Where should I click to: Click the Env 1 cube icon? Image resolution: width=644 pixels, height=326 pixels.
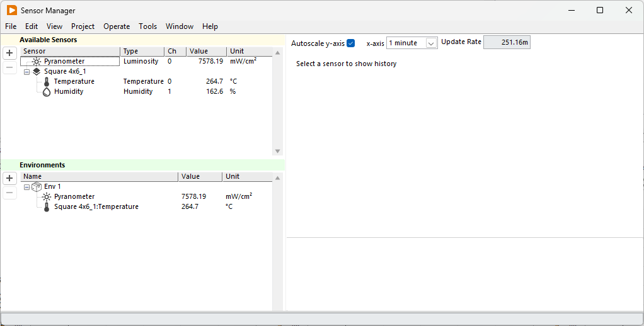click(37, 187)
